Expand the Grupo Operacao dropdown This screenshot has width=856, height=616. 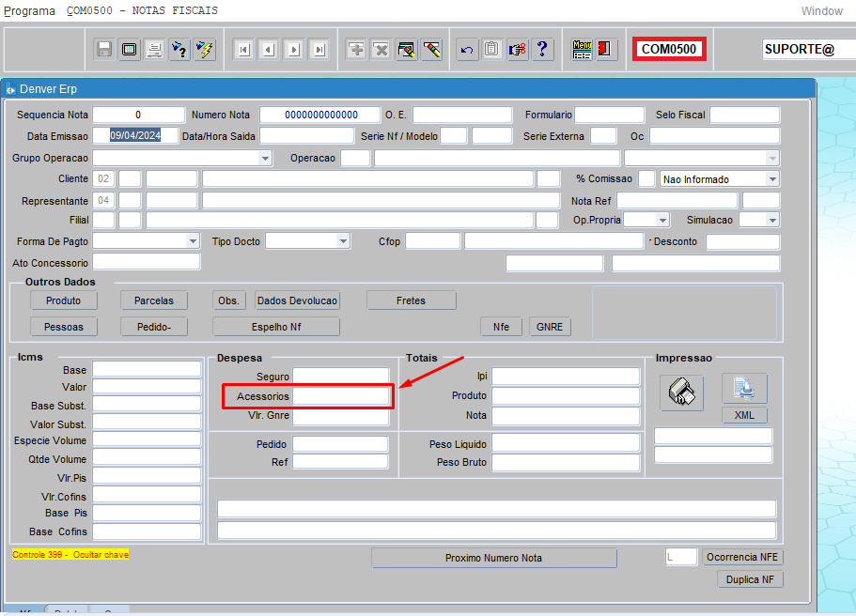(265, 159)
